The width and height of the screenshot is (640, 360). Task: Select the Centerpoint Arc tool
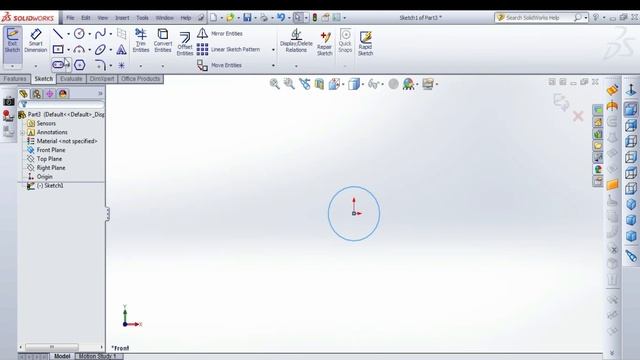point(79,50)
